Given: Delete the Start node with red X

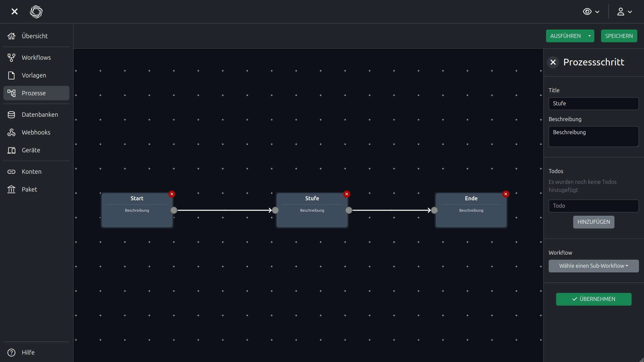Looking at the screenshot, I should (172, 194).
